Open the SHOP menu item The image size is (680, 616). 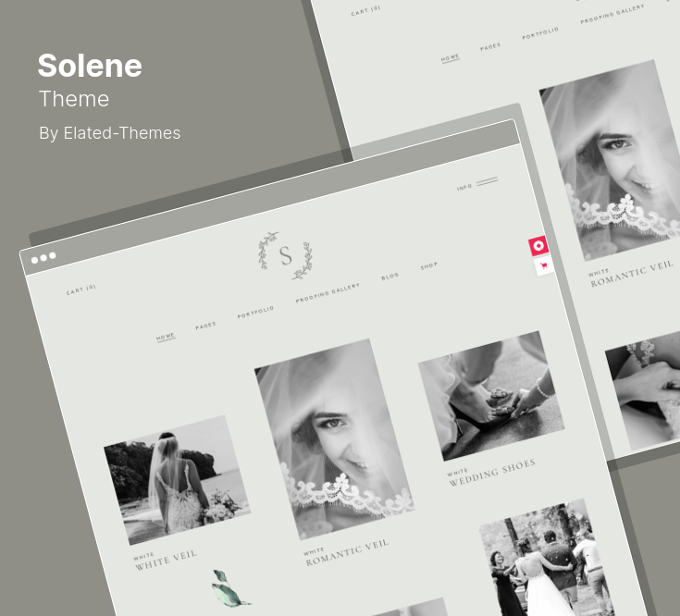click(429, 265)
